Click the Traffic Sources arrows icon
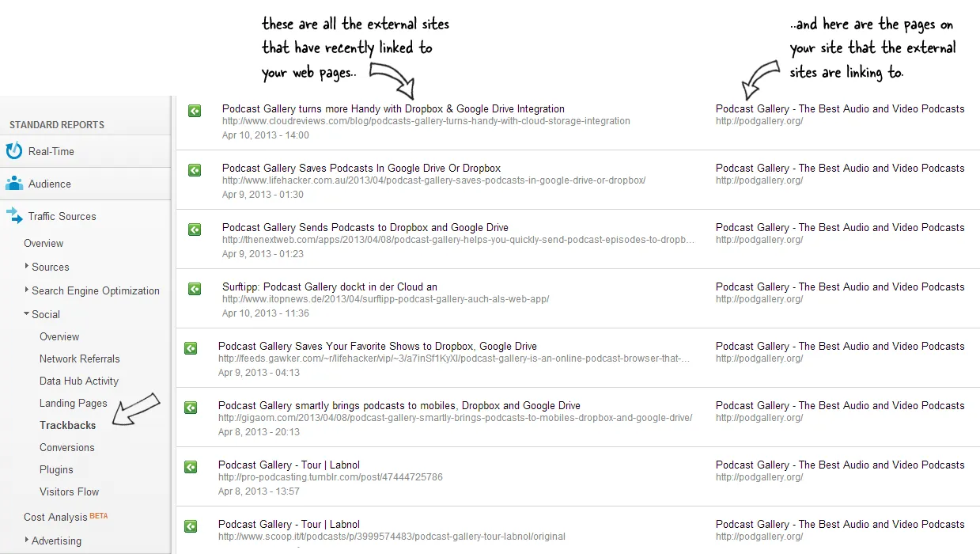 pyautogui.click(x=15, y=216)
